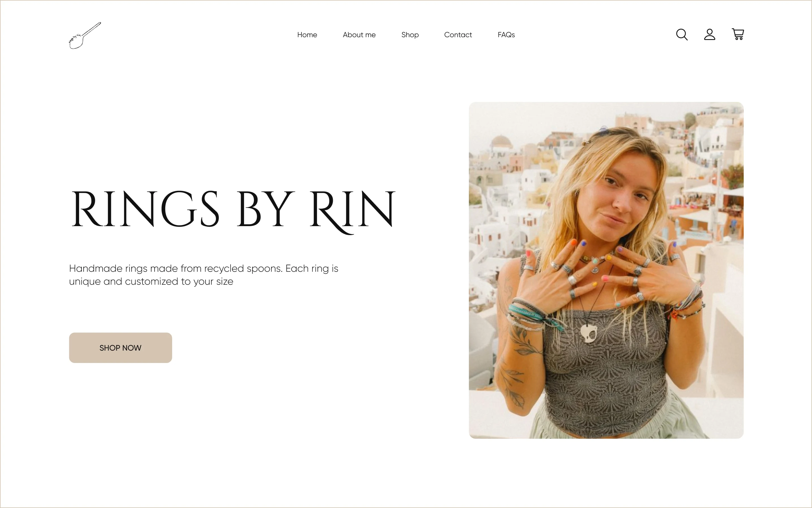
Task: Navigate to the Contact page
Action: tap(458, 35)
